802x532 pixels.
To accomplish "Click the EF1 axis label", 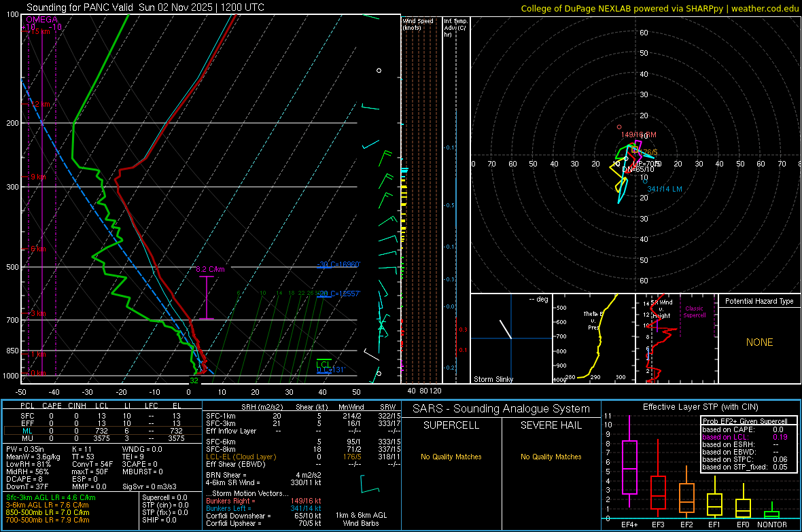I will [714, 525].
